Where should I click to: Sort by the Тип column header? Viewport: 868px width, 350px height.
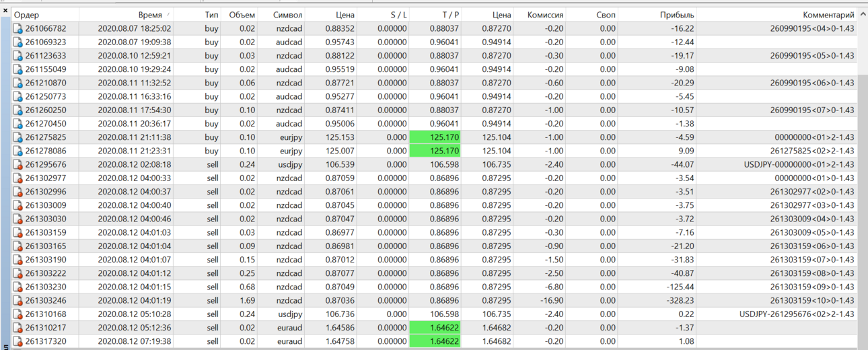(196, 14)
